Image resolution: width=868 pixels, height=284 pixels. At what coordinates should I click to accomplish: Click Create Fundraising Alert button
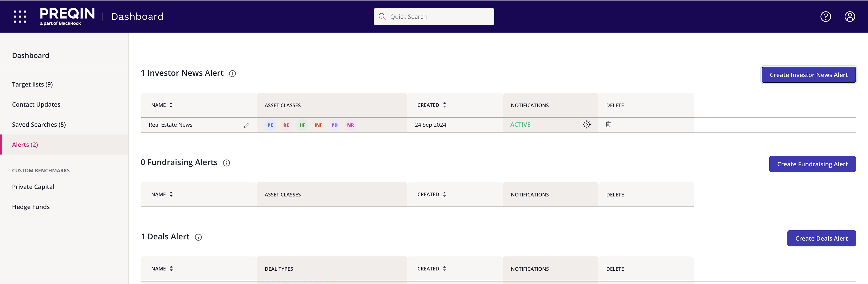click(x=812, y=164)
